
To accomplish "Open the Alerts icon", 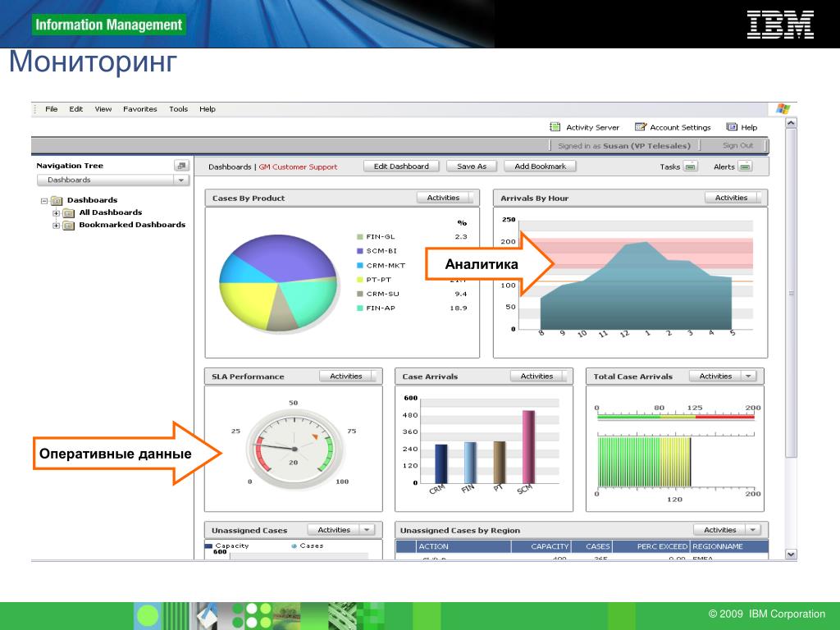I will coord(745,167).
